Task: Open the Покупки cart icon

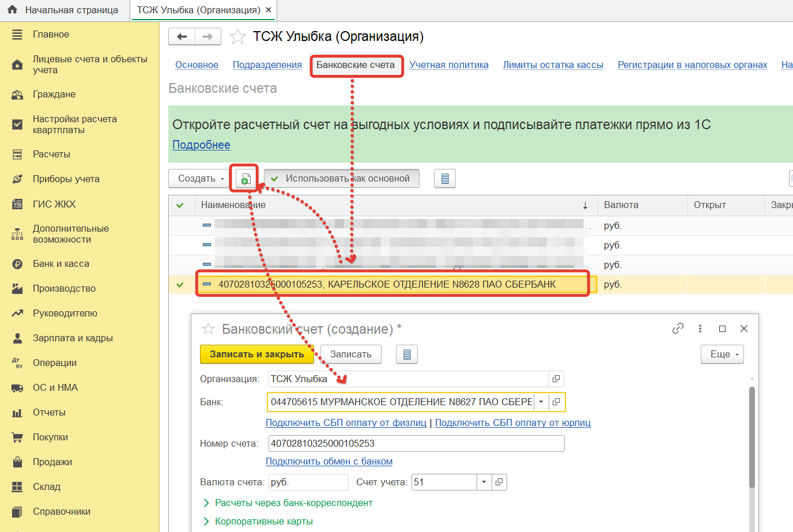Action: [17, 437]
